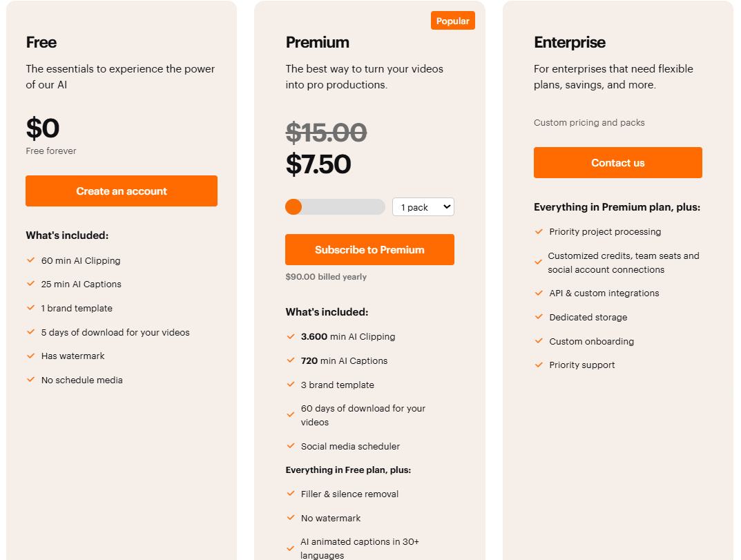Click the Popular badge on Premium
The width and height of the screenshot is (741, 560).
453,21
